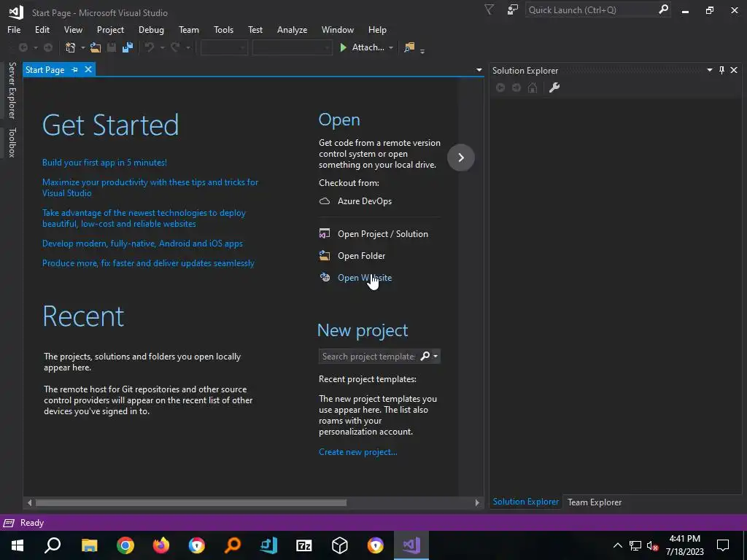Click the Solution Explorer Back icon
Image resolution: width=747 pixels, height=560 pixels.
(500, 87)
